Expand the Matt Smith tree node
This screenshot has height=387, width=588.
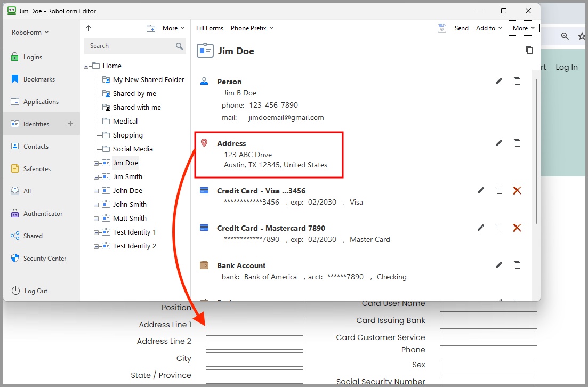[96, 219]
